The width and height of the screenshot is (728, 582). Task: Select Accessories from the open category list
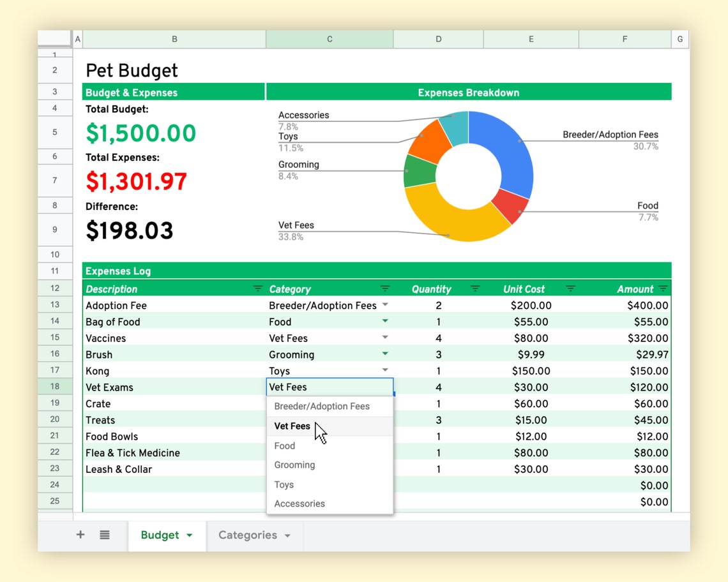300,504
